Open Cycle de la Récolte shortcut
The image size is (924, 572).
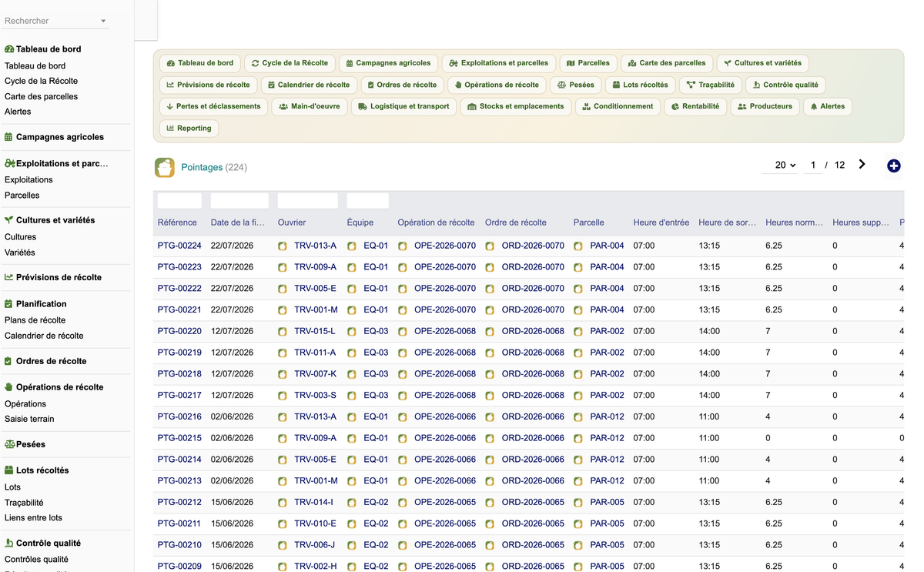click(x=290, y=63)
